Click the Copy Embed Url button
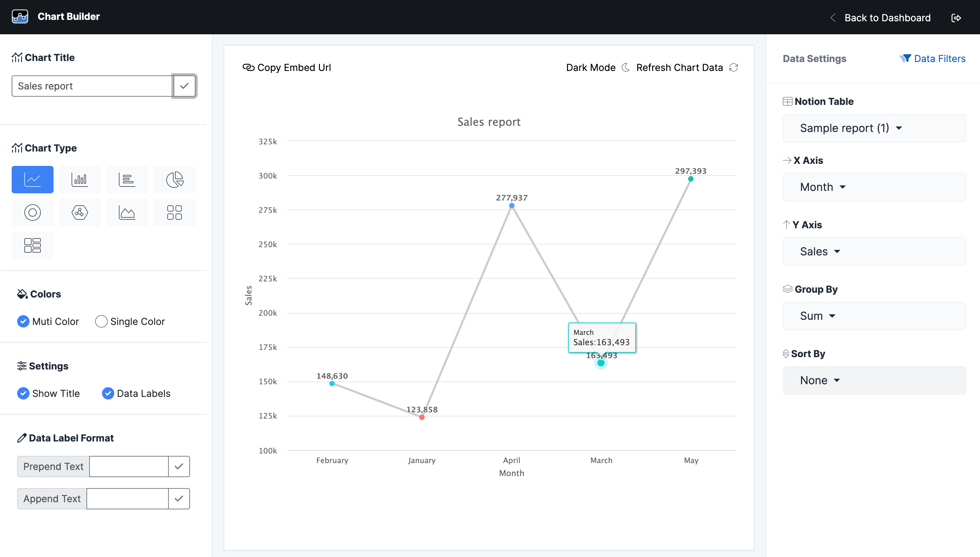This screenshot has width=980, height=557. coord(289,67)
